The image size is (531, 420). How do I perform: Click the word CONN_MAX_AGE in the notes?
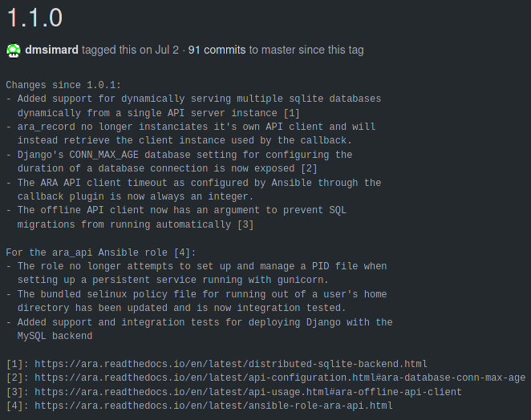pyautogui.click(x=104, y=155)
